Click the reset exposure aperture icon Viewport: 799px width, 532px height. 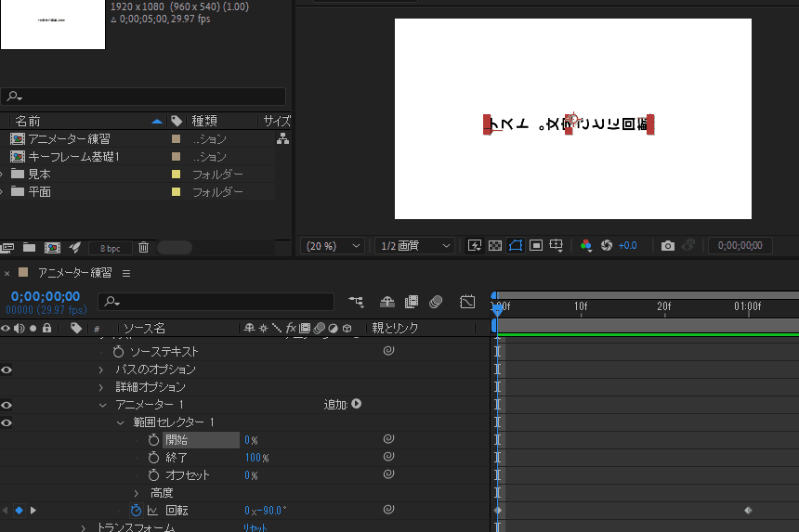pos(607,246)
